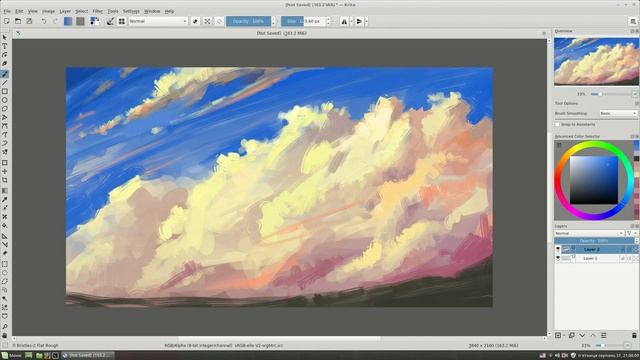
Task: Adjust the Layers panel Opacity slider
Action: (x=594, y=241)
